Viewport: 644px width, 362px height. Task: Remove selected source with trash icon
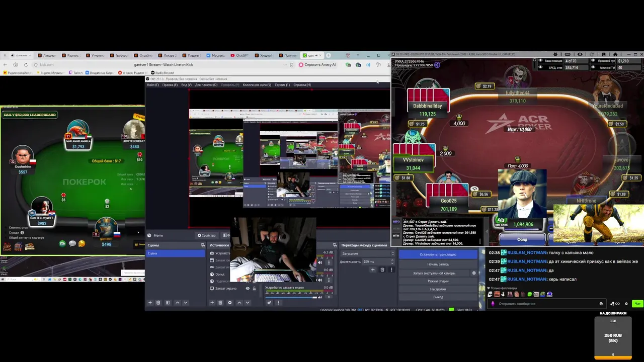(x=220, y=303)
